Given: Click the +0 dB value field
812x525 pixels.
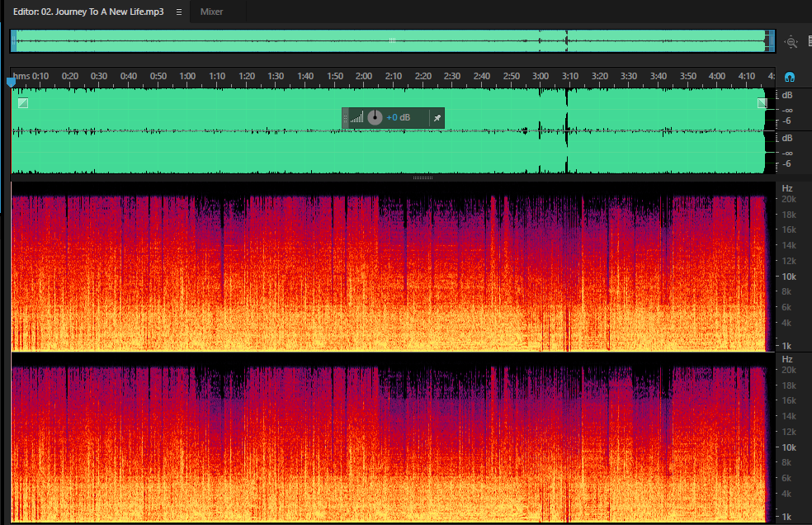Looking at the screenshot, I should (x=399, y=118).
